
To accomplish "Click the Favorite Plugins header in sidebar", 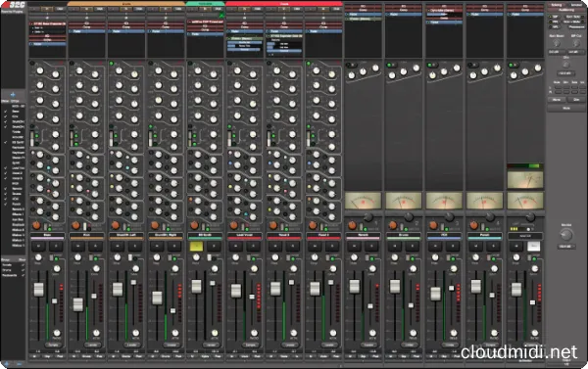I will (13, 12).
